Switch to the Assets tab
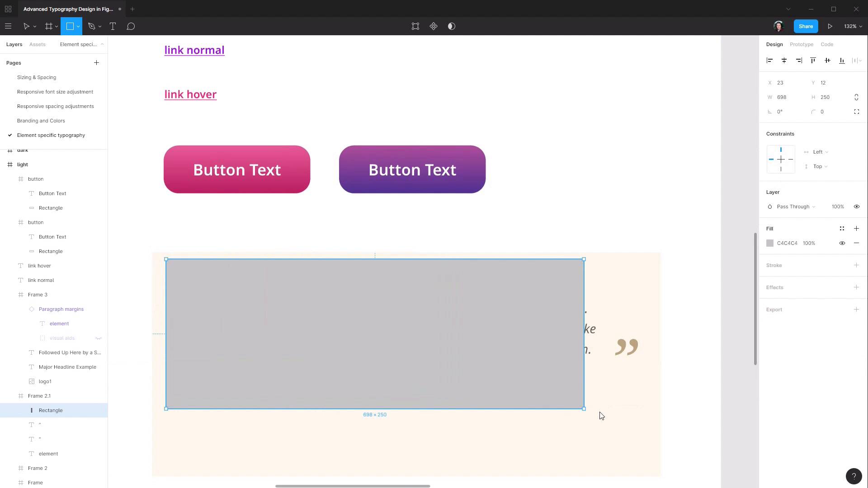The height and width of the screenshot is (488, 868). pyautogui.click(x=37, y=44)
